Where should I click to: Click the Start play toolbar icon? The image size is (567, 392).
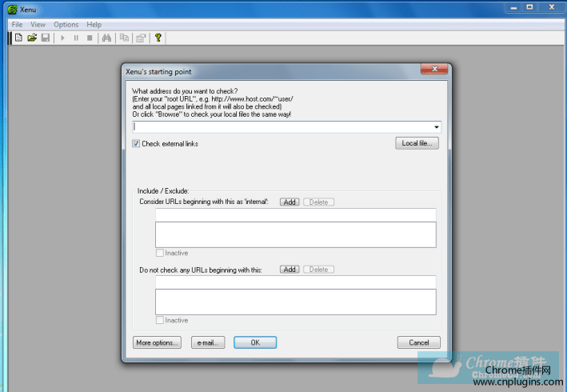tap(62, 38)
